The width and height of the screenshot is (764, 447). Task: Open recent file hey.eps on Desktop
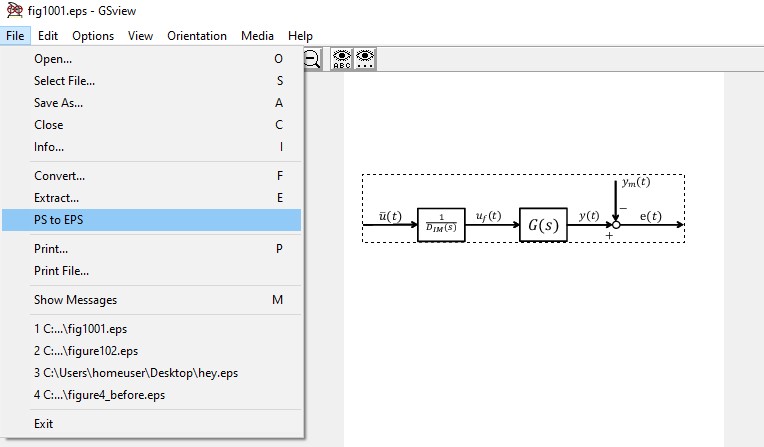click(x=136, y=373)
